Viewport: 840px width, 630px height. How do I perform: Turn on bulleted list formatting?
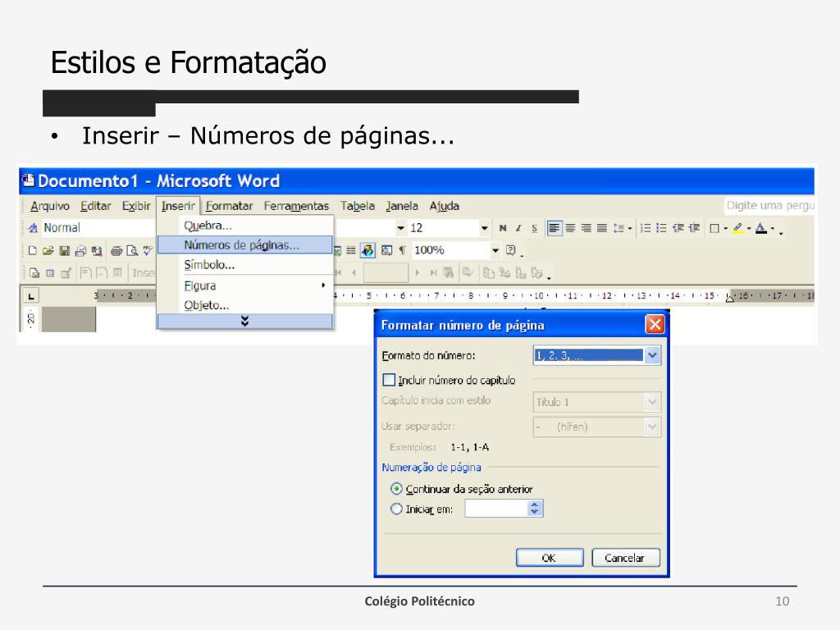(662, 228)
